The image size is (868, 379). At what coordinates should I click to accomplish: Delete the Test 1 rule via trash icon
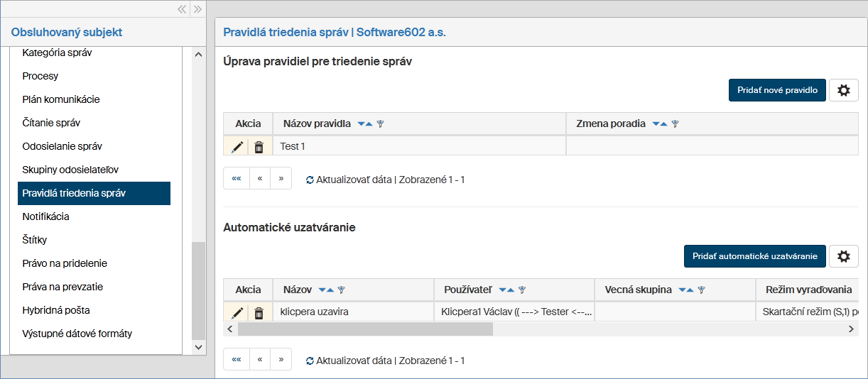(x=259, y=147)
